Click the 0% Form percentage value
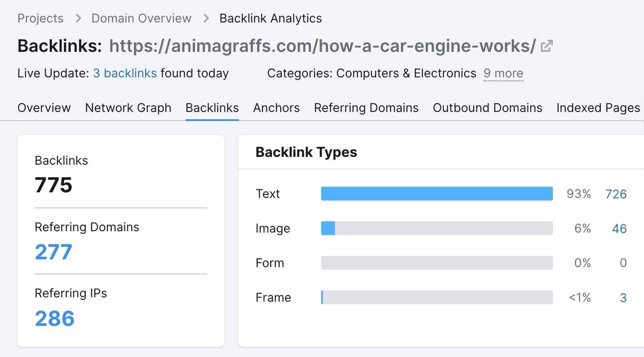Image resolution: width=644 pixels, height=357 pixels. [582, 263]
